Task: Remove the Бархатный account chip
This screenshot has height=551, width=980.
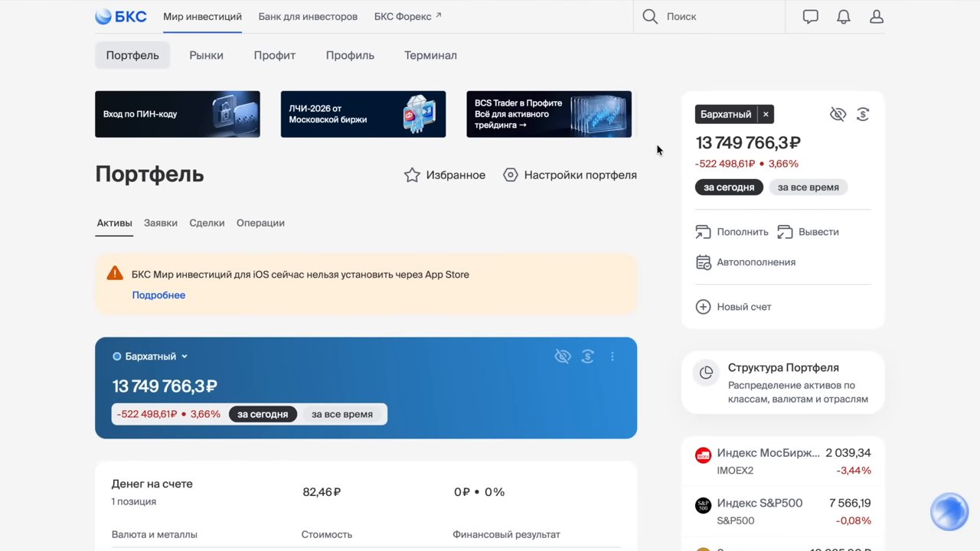Action: pyautogui.click(x=766, y=115)
